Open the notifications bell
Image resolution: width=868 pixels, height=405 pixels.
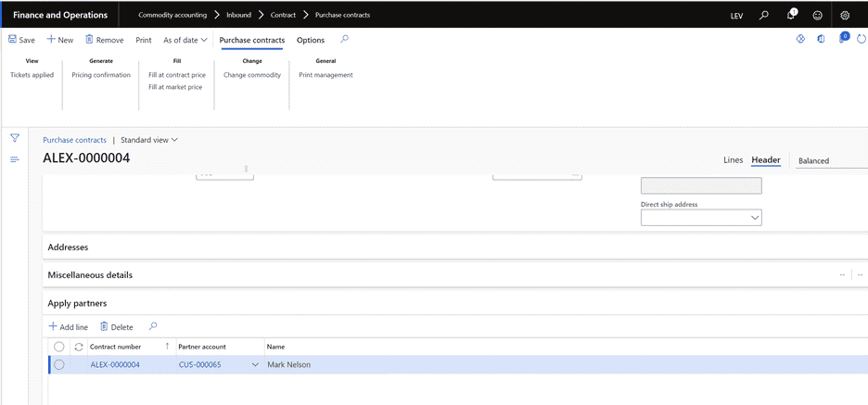coord(791,15)
